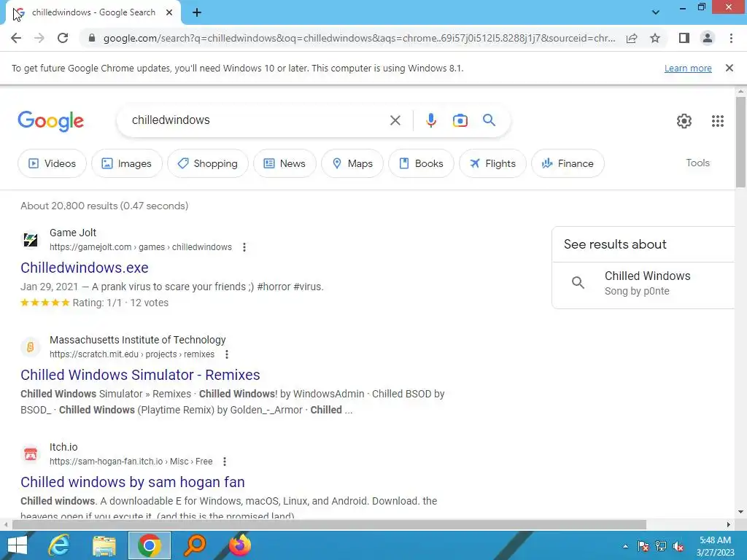The height and width of the screenshot is (560, 747).
Task: Open the Chrome three-dot menu
Action: pyautogui.click(x=731, y=38)
